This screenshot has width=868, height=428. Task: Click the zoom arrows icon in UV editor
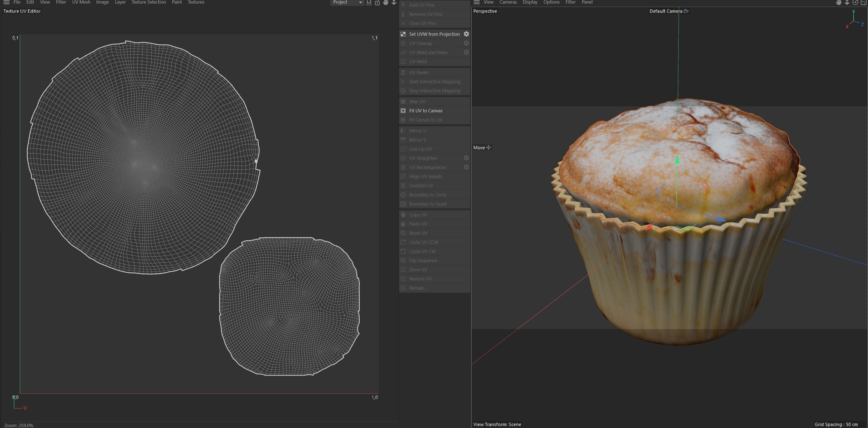(x=394, y=2)
